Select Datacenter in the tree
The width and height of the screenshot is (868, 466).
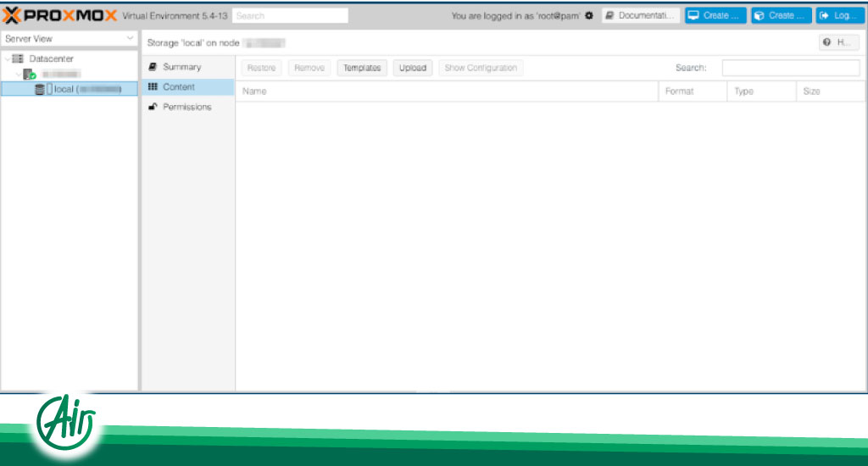pyautogui.click(x=51, y=58)
